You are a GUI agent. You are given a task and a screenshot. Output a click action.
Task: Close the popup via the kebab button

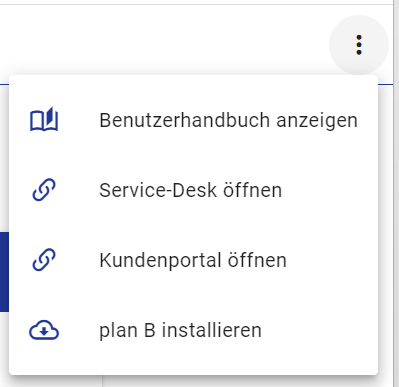pos(359,45)
